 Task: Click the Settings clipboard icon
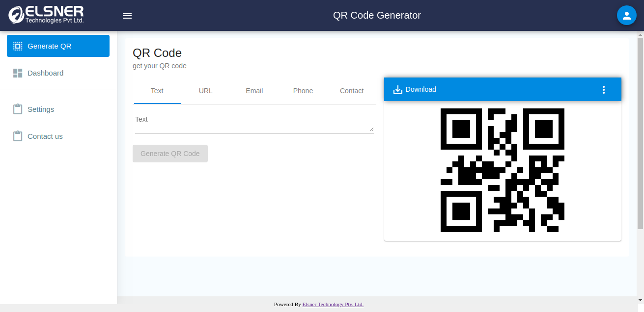[x=18, y=109]
